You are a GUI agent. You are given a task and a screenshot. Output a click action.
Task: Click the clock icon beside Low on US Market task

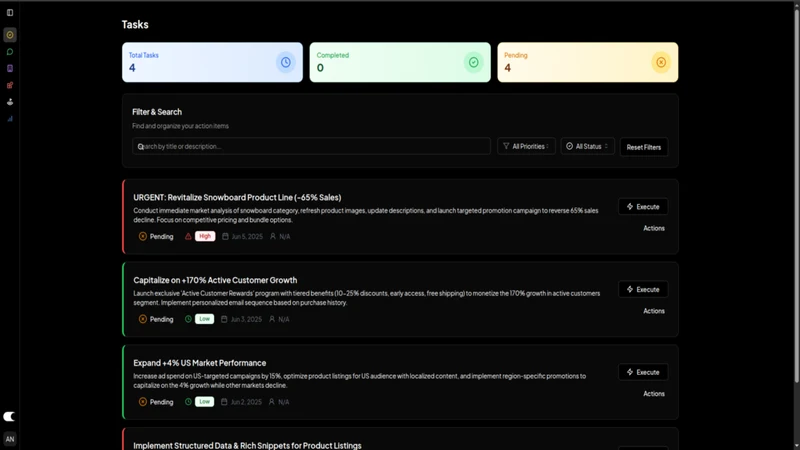(188, 402)
